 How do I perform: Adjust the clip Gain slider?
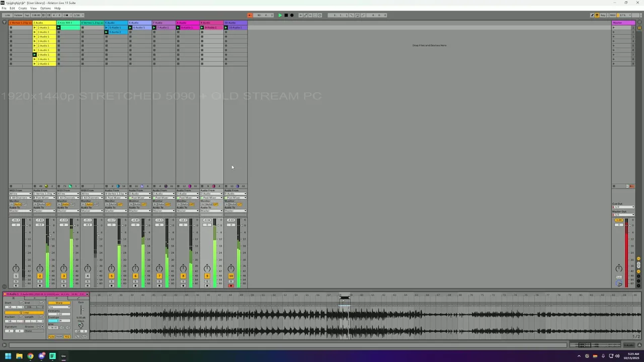point(82,310)
